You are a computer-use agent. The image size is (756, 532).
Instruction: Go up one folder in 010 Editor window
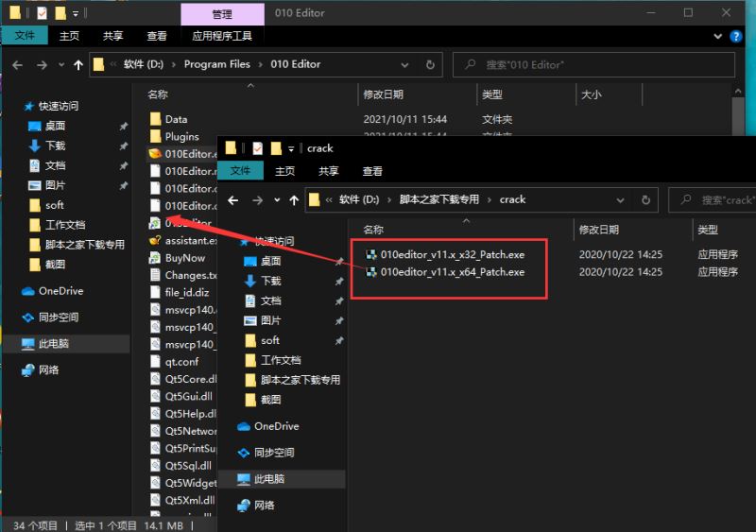[78, 64]
